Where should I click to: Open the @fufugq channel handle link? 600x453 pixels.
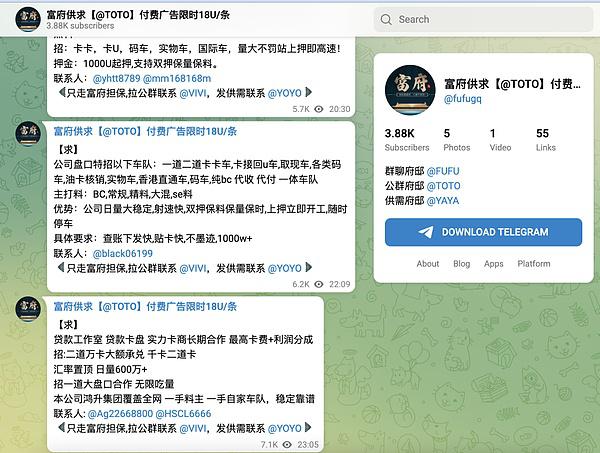pos(462,99)
